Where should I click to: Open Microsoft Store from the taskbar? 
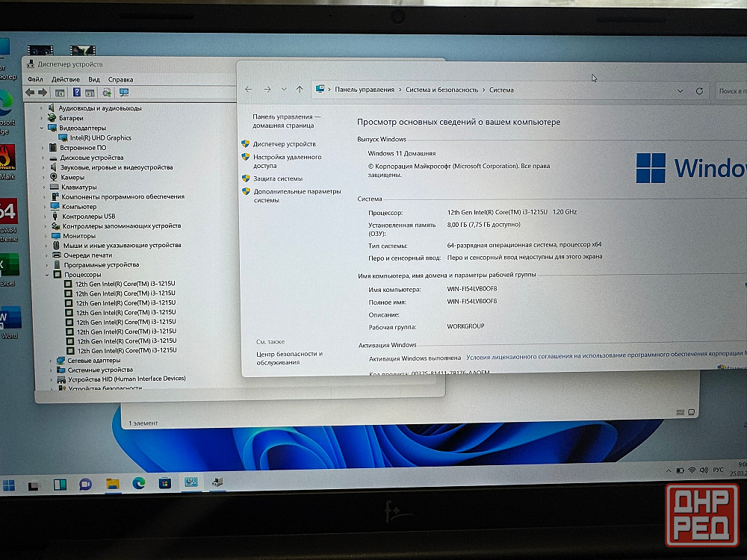tap(164, 483)
